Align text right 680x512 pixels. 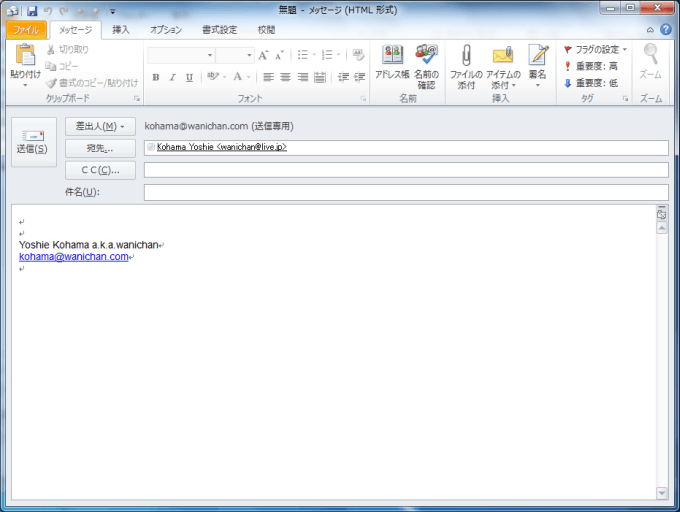click(303, 77)
